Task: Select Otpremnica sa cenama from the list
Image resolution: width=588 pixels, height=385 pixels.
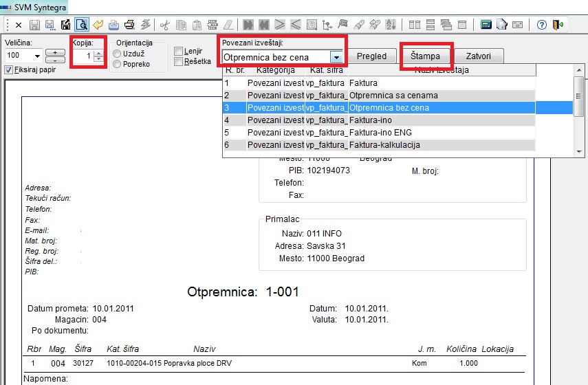Action: 393,95
